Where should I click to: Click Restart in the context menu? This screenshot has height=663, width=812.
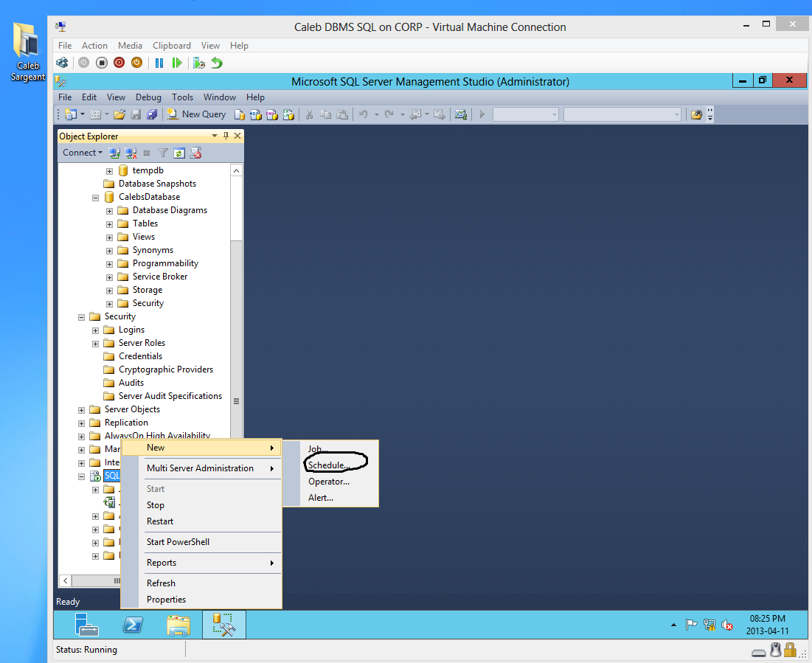(x=160, y=521)
